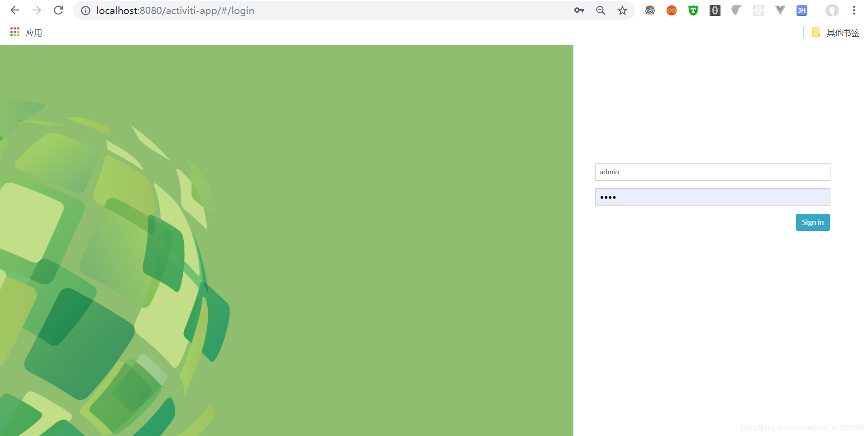Reload the Activiti login page

[x=58, y=10]
